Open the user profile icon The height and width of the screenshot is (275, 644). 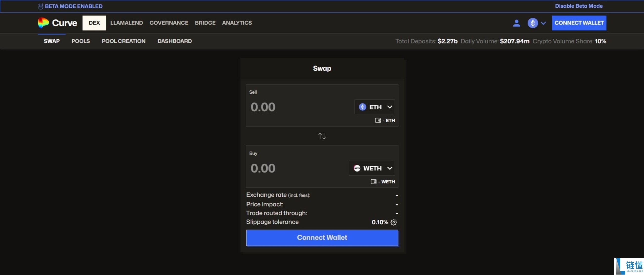[x=517, y=23]
